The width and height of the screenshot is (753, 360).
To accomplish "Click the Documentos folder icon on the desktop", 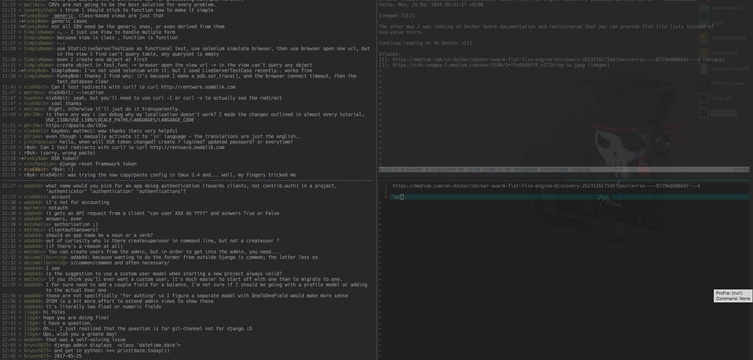I will pos(704,8).
